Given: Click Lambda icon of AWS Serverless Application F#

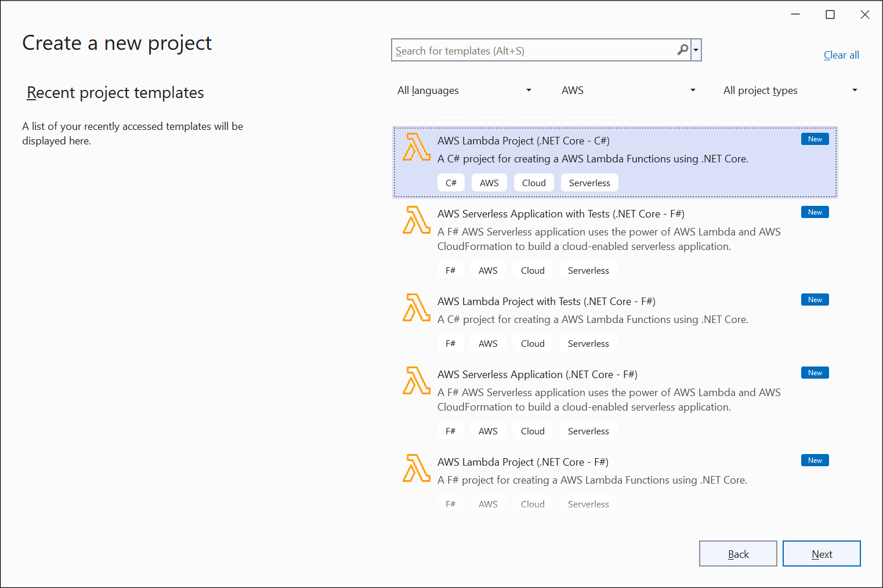Looking at the screenshot, I should [x=417, y=381].
